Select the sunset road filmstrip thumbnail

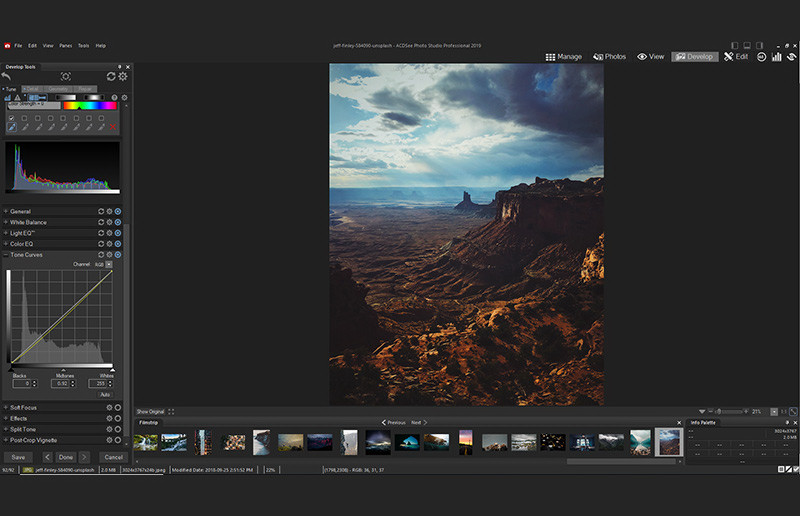466,442
